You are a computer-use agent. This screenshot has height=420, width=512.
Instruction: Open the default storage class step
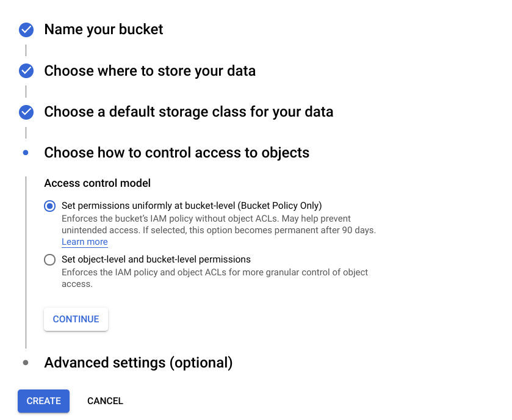click(188, 112)
